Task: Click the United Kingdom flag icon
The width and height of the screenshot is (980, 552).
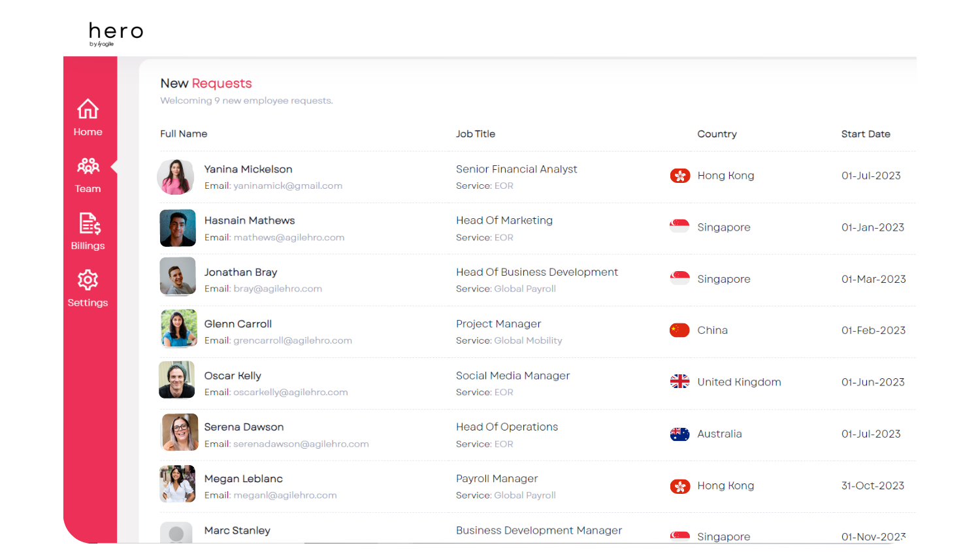Action: coord(679,382)
